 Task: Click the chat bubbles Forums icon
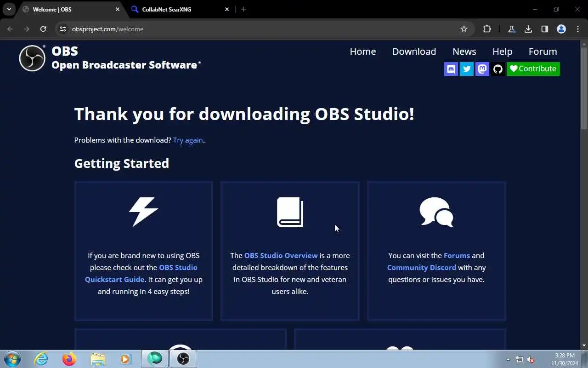pos(436,212)
